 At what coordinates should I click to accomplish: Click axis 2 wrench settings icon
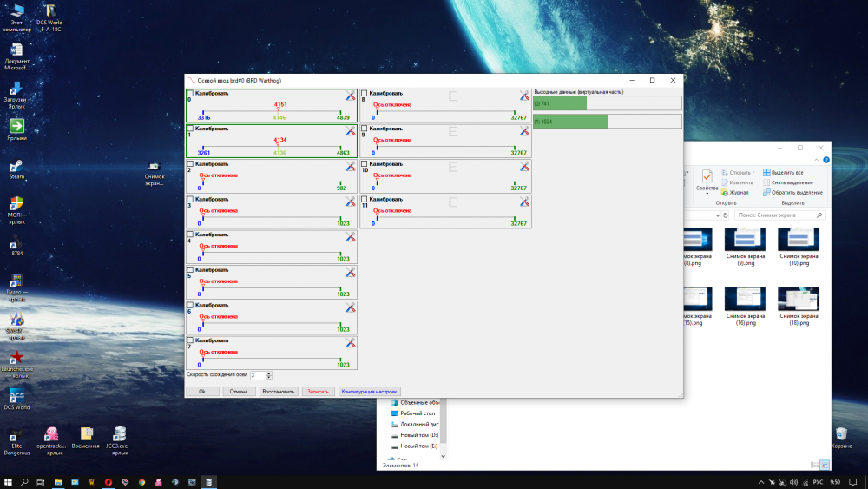point(351,166)
